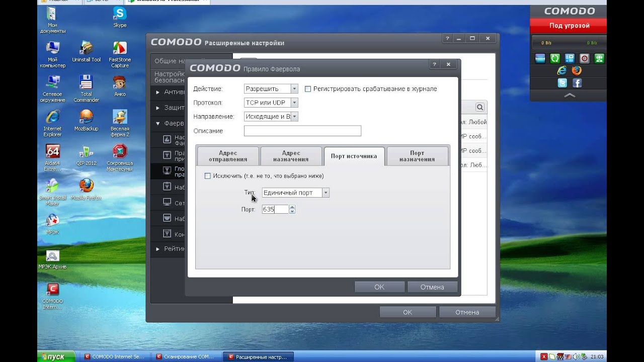644x362 pixels.
Task: Open the Направление dropdown
Action: coord(271,117)
